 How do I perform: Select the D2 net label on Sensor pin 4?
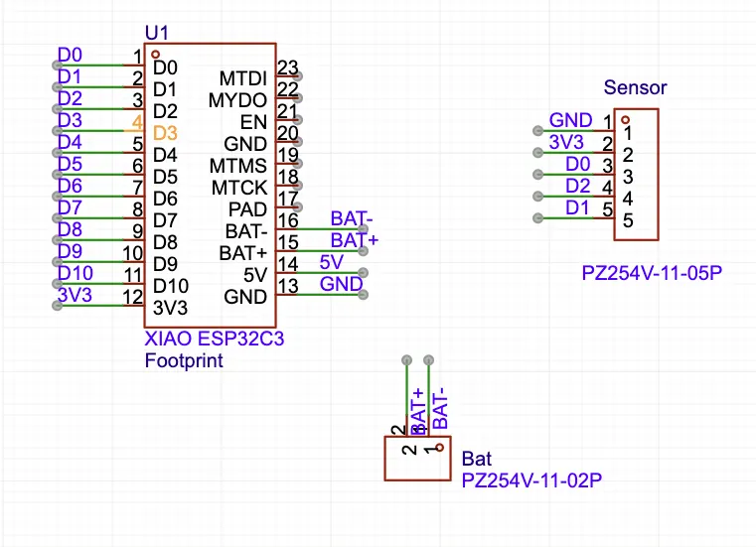[577, 186]
